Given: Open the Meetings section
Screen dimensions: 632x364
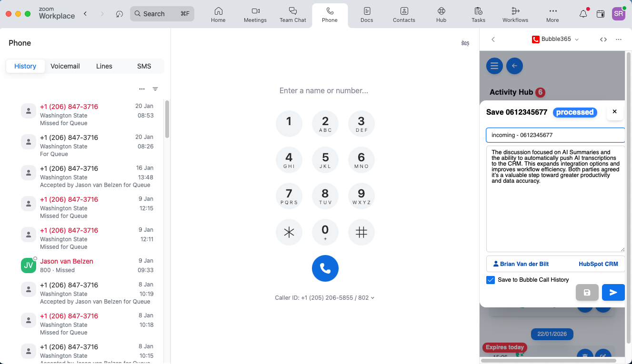Looking at the screenshot, I should [x=255, y=15].
